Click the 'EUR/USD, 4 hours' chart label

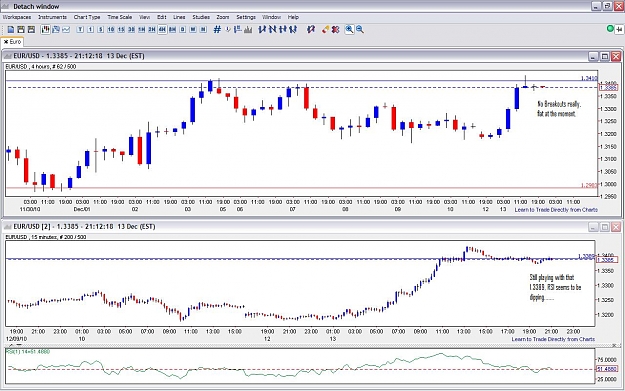[x=41, y=67]
